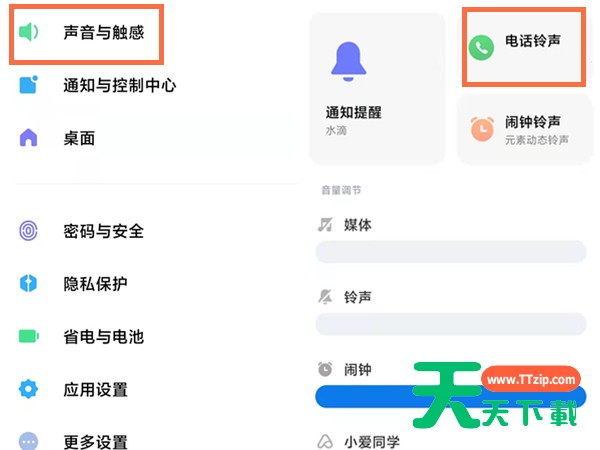Tap the blue gear icon for 应用设置

pyautogui.click(x=28, y=389)
